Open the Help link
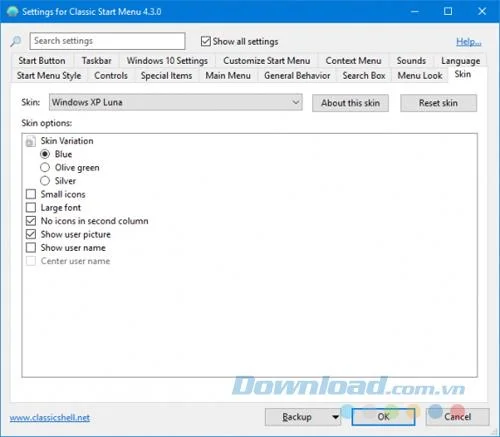The height and width of the screenshot is (437, 500). click(x=468, y=42)
